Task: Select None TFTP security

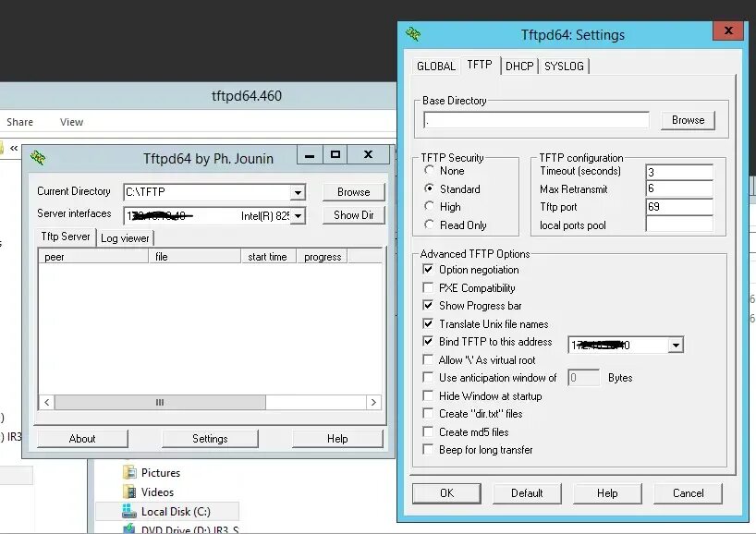Action: pyautogui.click(x=429, y=170)
